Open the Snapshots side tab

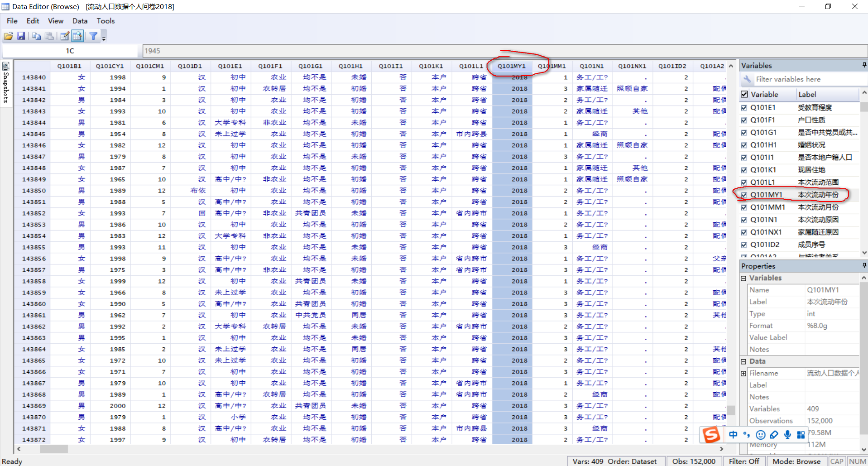pyautogui.click(x=6, y=82)
